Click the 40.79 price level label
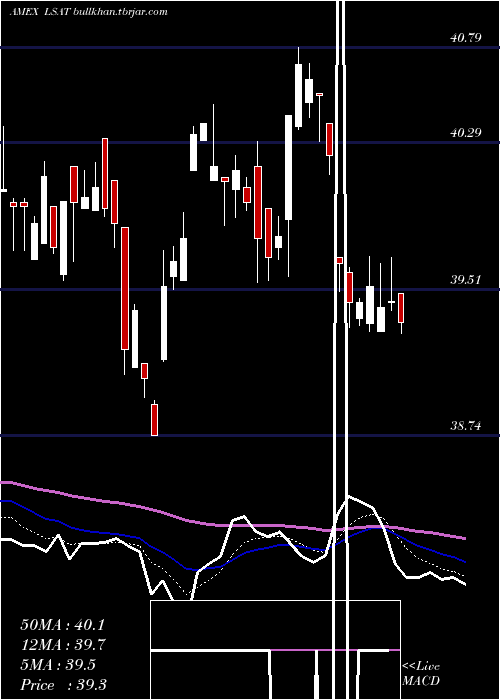The width and height of the screenshot is (500, 700). [466, 38]
